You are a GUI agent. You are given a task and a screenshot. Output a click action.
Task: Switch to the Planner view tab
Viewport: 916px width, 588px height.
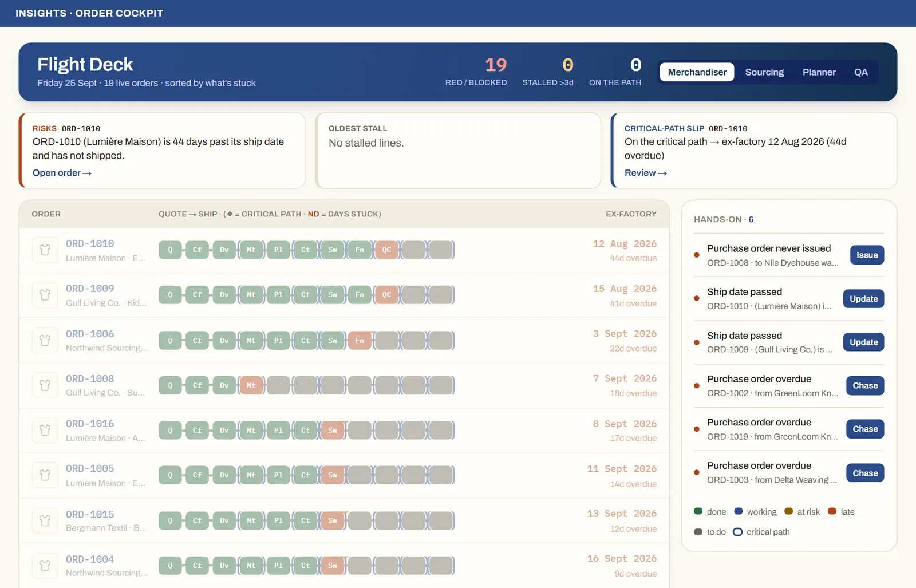point(819,72)
